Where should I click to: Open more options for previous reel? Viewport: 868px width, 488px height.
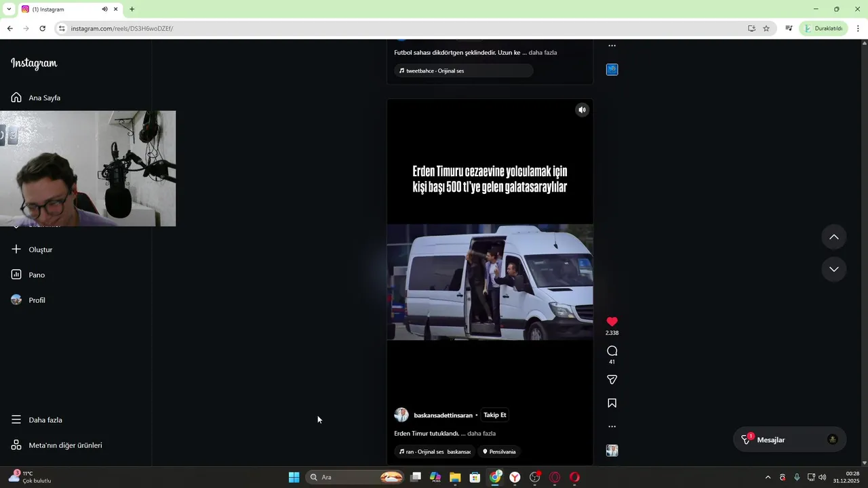coord(612,46)
